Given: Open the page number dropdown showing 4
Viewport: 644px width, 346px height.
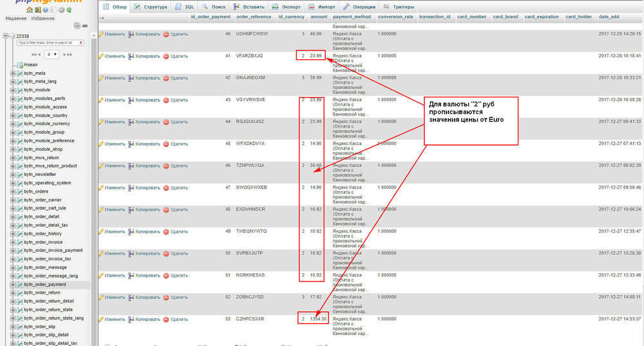Looking at the screenshot, I should coord(52,54).
